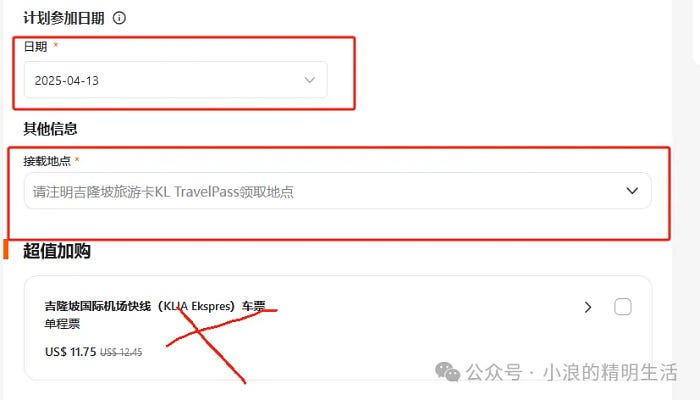Click the orange asterisk next to 日期

pos(55,45)
